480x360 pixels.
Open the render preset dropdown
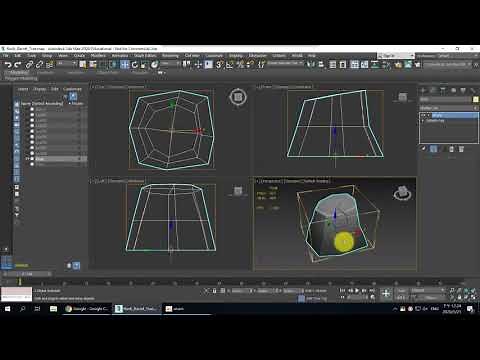(447, 64)
